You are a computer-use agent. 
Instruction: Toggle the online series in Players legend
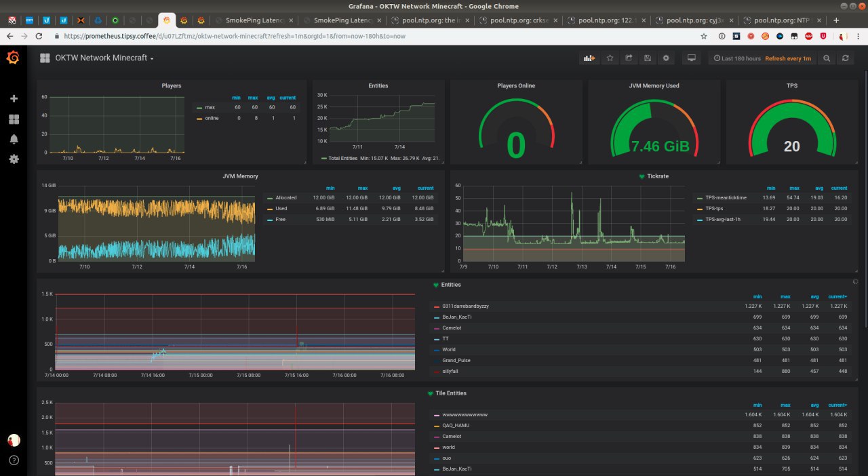tap(212, 118)
